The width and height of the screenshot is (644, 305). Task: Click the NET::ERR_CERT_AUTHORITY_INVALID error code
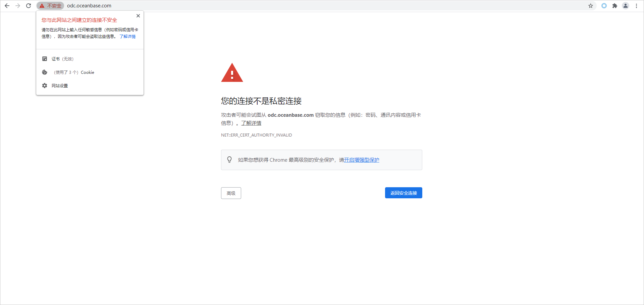pos(257,135)
